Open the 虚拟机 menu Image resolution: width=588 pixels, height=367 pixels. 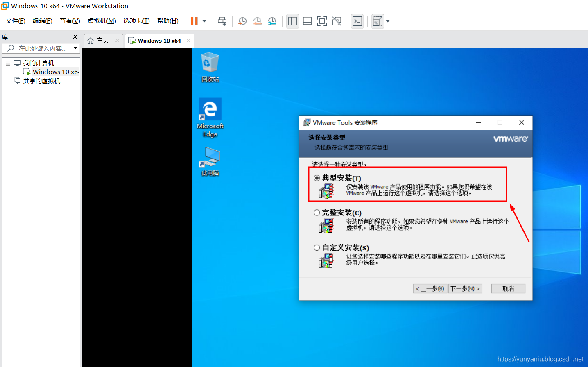click(x=101, y=20)
